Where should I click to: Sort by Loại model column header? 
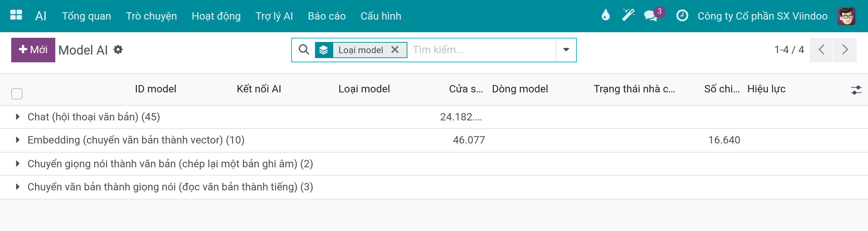tap(364, 89)
